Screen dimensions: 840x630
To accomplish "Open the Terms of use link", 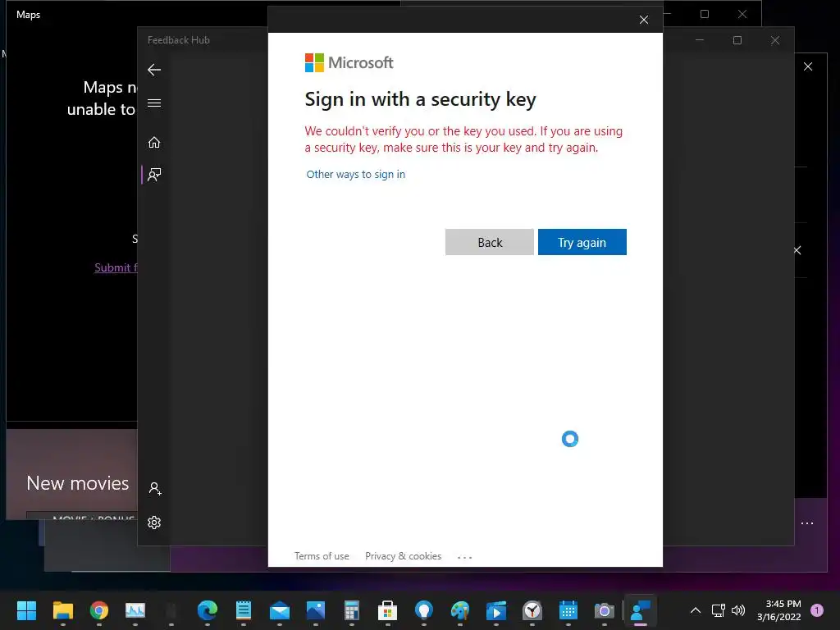I will tap(322, 556).
